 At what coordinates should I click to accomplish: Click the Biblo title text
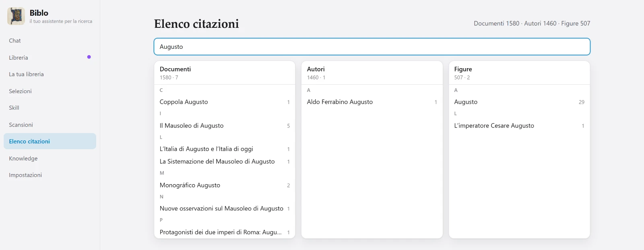pos(39,13)
